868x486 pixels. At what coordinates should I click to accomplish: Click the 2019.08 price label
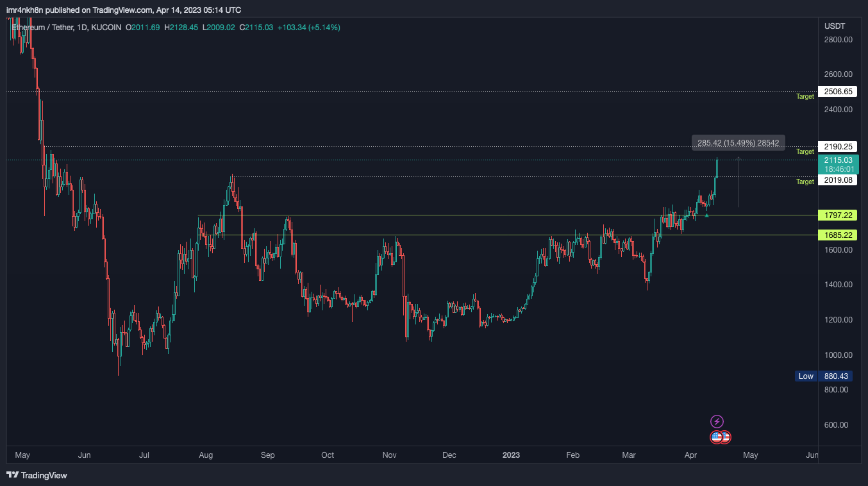838,180
